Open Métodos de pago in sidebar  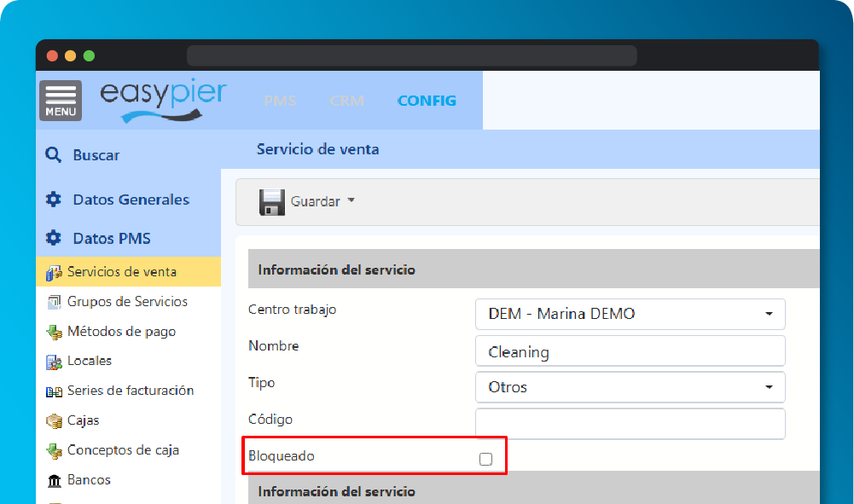tap(121, 332)
